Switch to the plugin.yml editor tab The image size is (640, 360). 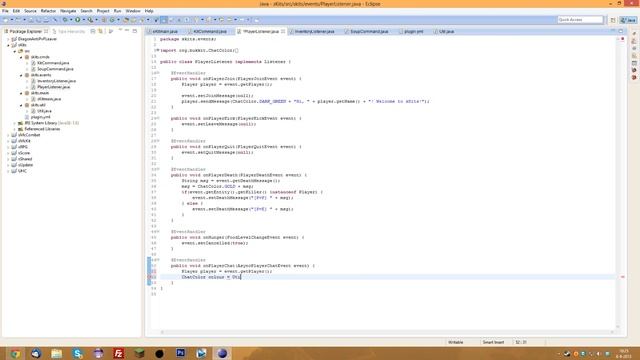(x=411, y=31)
